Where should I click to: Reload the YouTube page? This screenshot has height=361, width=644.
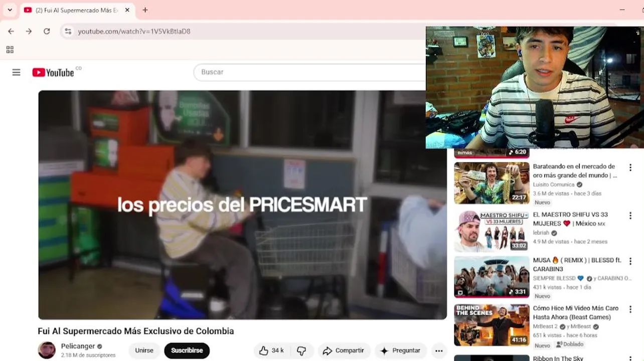coord(47,31)
